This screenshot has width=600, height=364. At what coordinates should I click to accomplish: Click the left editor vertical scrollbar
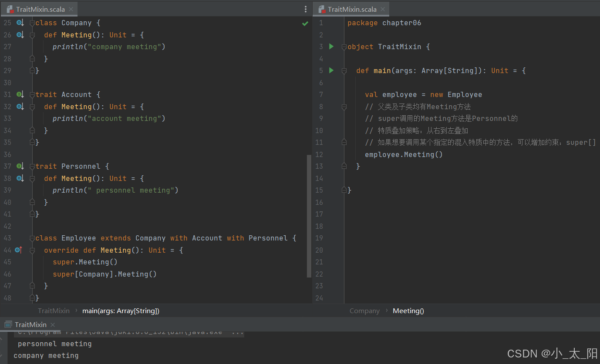tap(309, 216)
